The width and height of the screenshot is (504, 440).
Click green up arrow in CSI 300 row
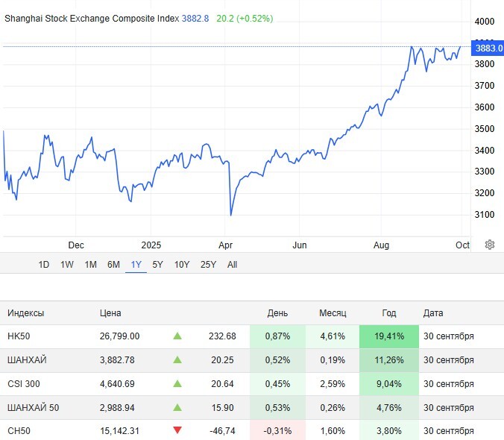[x=177, y=384]
